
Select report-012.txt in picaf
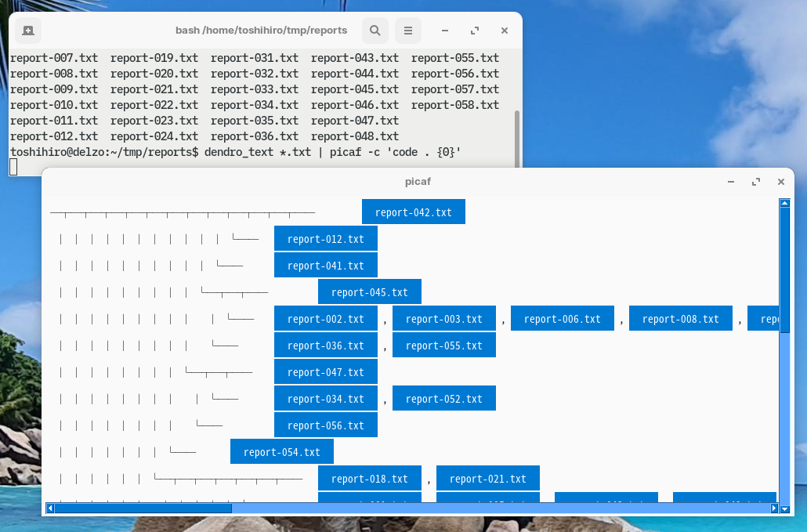point(325,239)
